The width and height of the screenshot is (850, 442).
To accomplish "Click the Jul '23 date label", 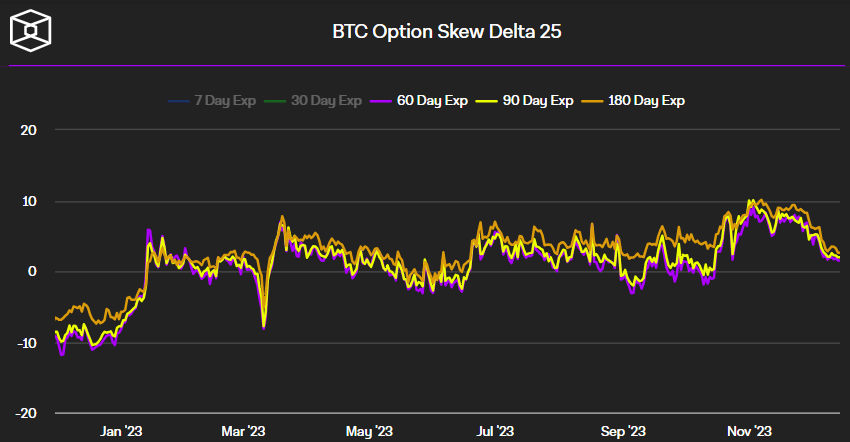I will (x=494, y=431).
